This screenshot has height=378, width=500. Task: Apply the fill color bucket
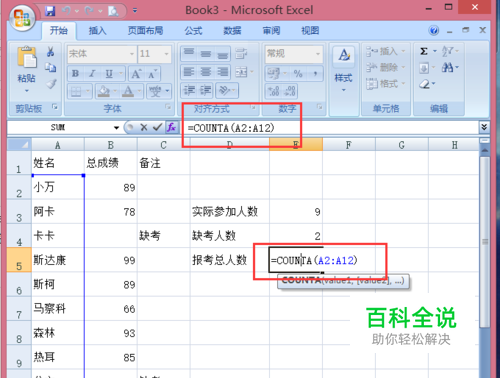click(x=104, y=91)
